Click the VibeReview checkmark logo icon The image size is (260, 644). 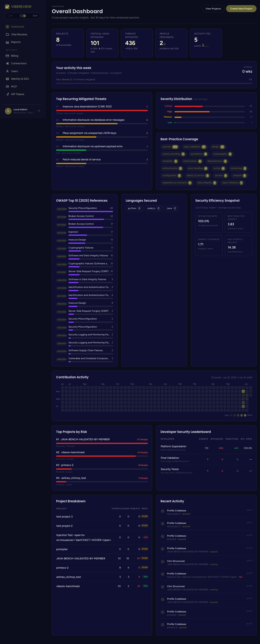point(7,7)
